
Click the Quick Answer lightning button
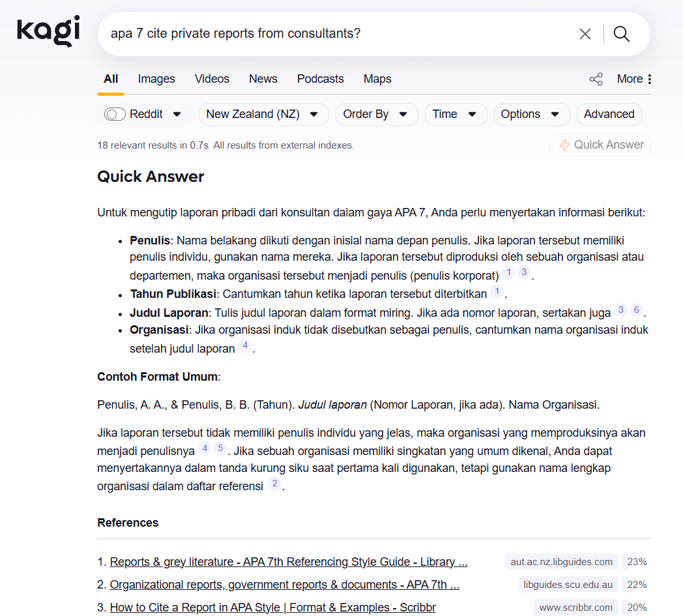pyautogui.click(x=600, y=145)
